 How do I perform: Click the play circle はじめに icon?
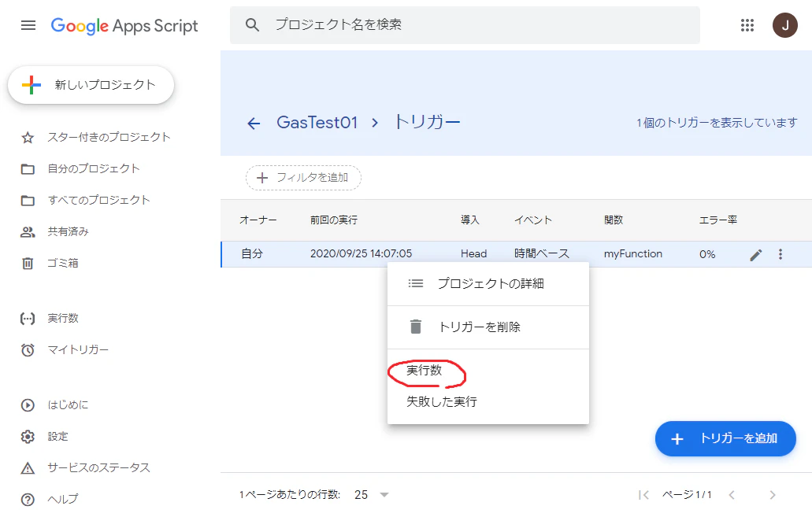coord(28,405)
